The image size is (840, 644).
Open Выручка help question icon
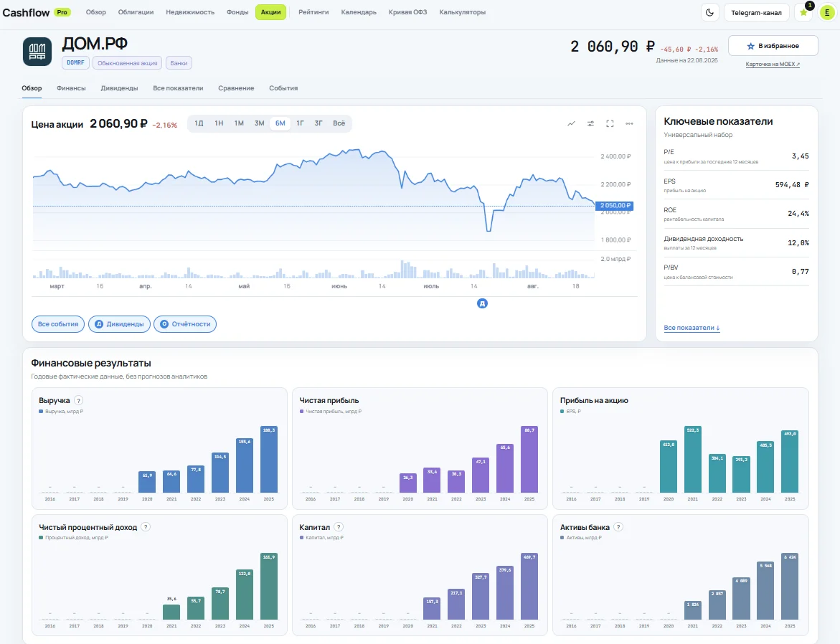coord(79,400)
